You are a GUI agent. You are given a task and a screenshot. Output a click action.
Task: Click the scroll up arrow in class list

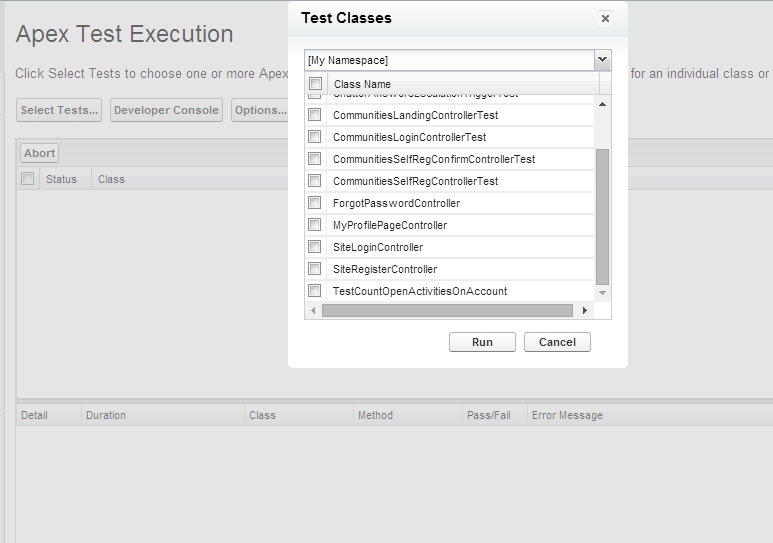[602, 104]
